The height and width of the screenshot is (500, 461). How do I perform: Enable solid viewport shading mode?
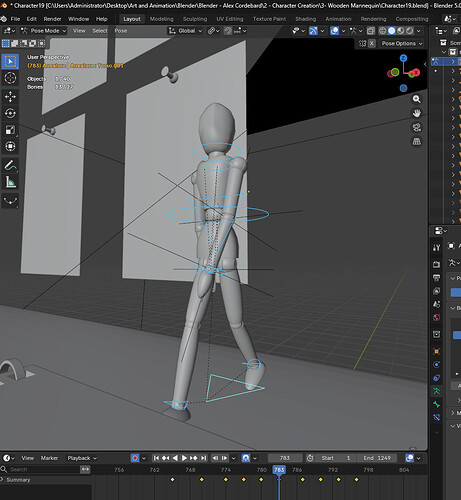[392, 31]
